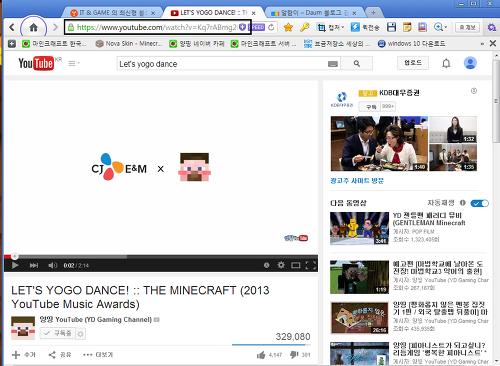500x366 pixels.
Task: Open the 26:15 duration suggested video
Action: (x=359, y=318)
